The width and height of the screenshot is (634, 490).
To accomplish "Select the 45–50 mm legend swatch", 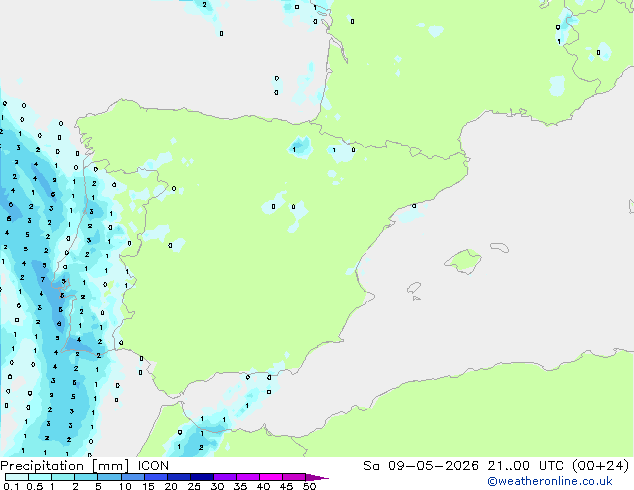I will point(294,477).
